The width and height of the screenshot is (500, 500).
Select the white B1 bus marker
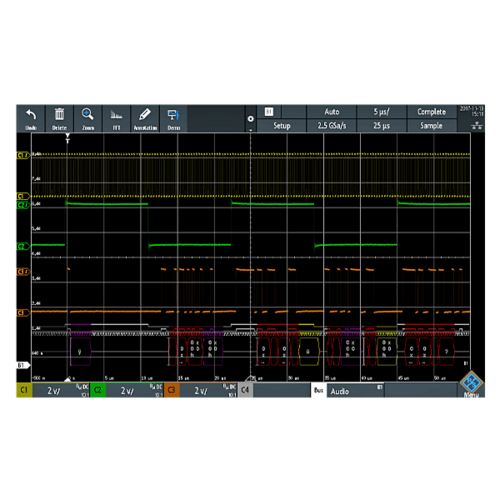click(23, 365)
